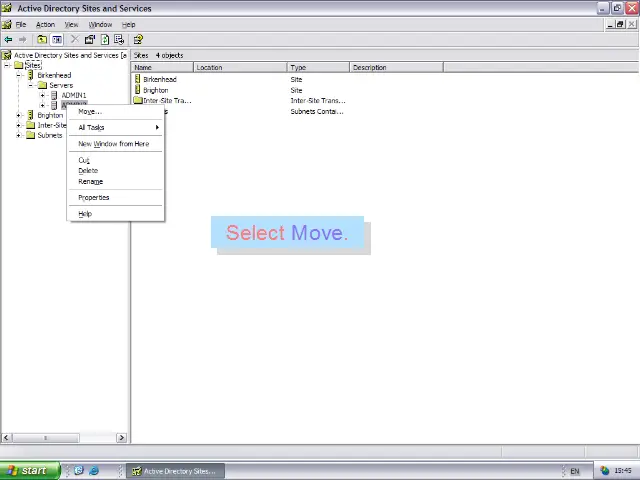Choose New Window from Here

pos(116,144)
